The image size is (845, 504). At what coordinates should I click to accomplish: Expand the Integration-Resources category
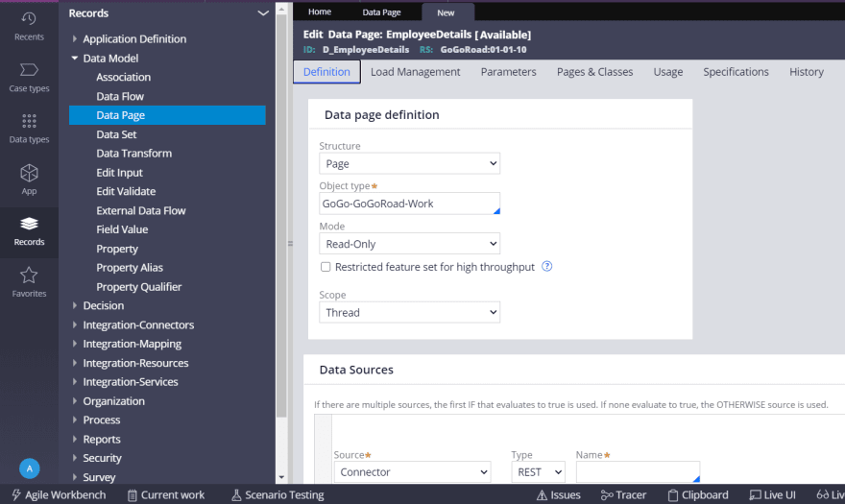point(74,363)
